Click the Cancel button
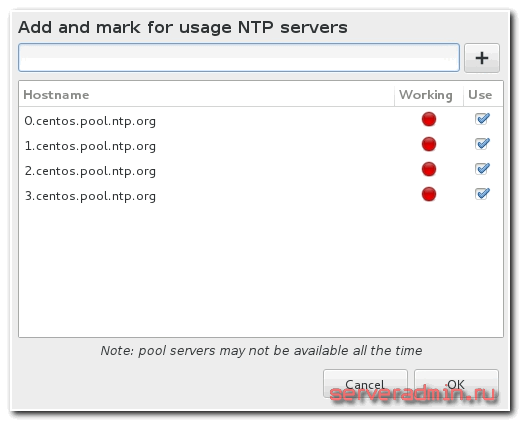The height and width of the screenshot is (422, 521). pyautogui.click(x=365, y=384)
